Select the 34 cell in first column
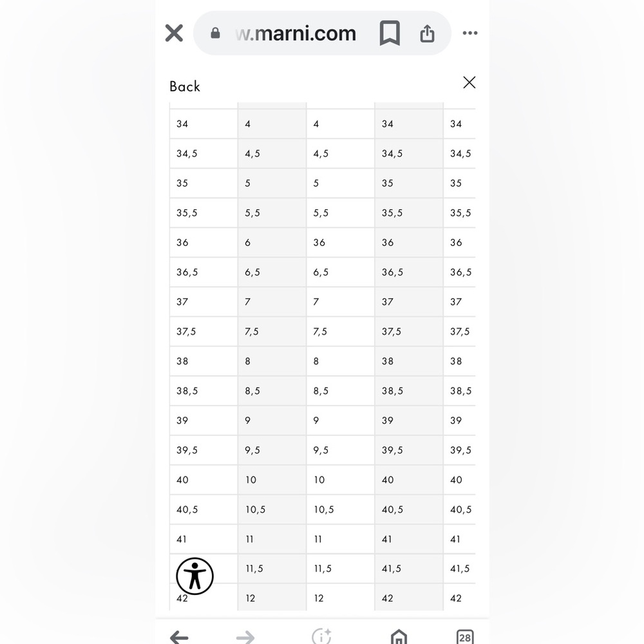This screenshot has height=644, width=644. click(204, 124)
